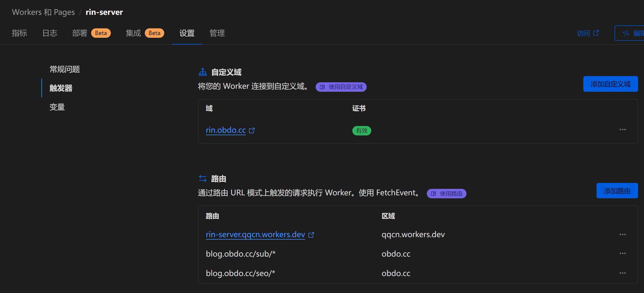Open rin.obdo.cc via its external-link icon
644x293 pixels.
pos(252,130)
